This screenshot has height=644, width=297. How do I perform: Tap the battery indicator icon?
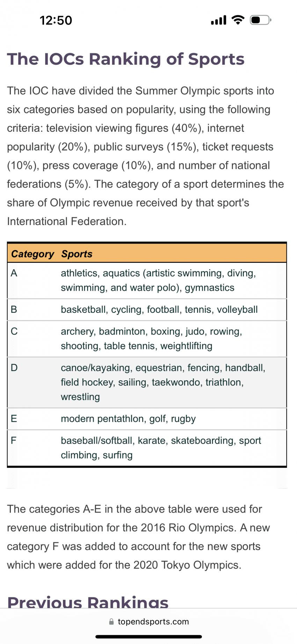[x=261, y=20]
